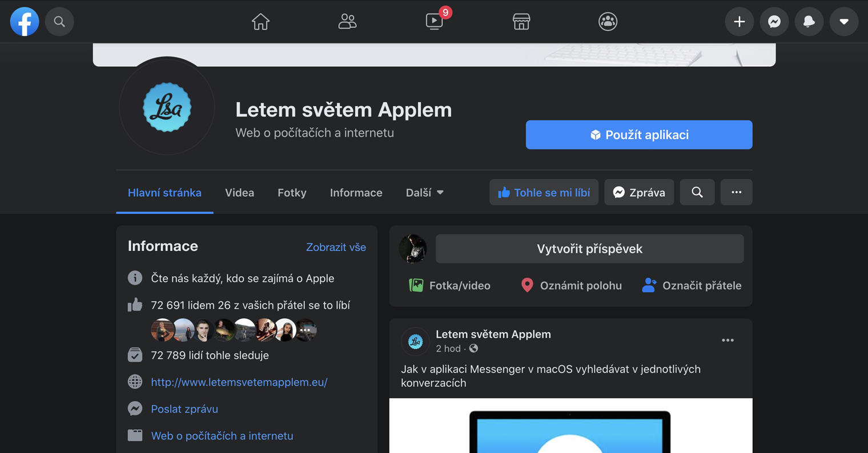Click the Letem světem Applem profile logo

167,107
